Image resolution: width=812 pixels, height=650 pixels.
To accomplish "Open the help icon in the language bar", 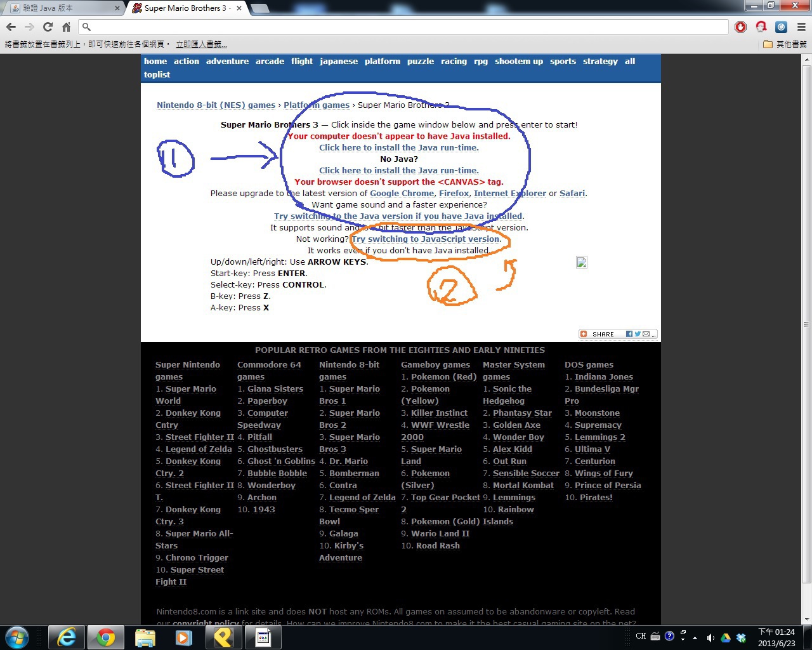I will pos(669,635).
